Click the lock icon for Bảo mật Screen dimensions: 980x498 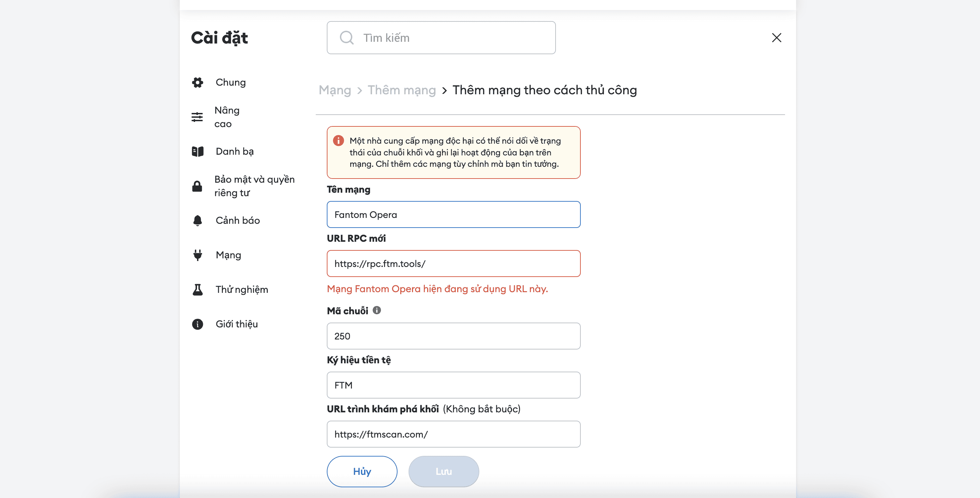(197, 186)
